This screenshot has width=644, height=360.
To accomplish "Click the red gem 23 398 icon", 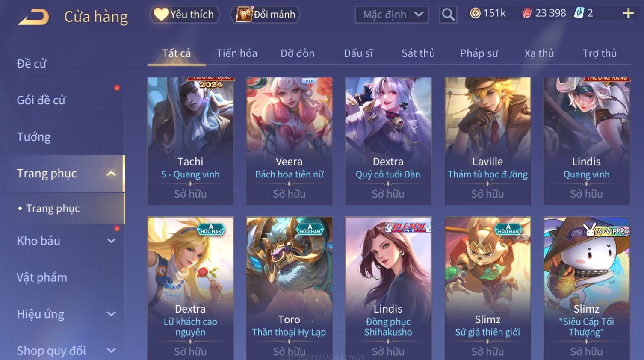I will (527, 13).
